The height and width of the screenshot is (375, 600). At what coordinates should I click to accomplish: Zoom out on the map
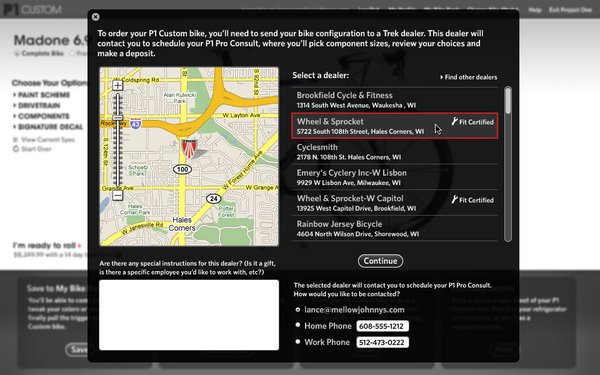[x=117, y=196]
